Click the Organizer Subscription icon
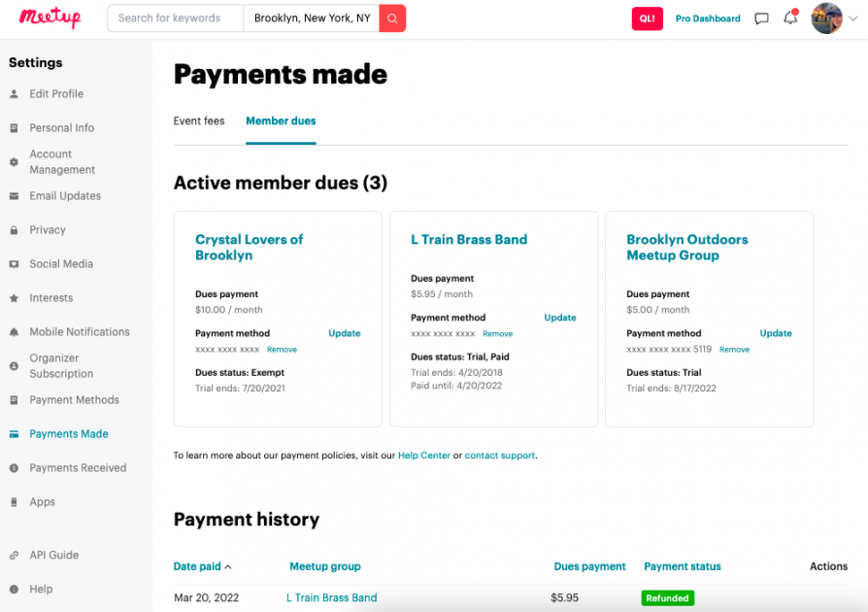The height and width of the screenshot is (612, 868). click(14, 366)
